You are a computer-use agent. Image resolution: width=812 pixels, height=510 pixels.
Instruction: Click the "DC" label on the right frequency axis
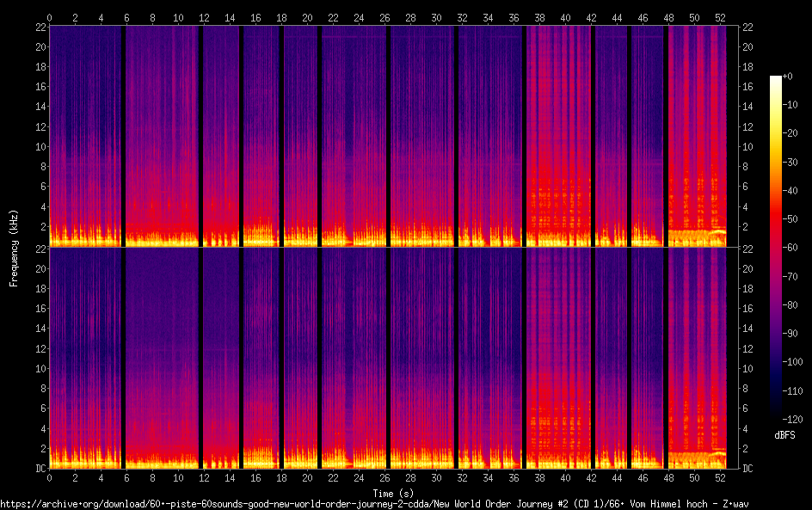[747, 469]
